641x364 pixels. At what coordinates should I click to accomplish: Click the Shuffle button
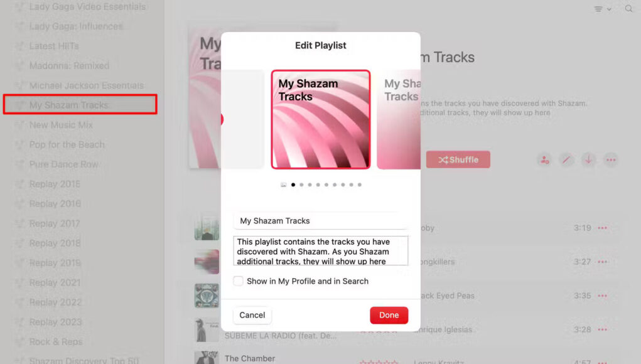[x=458, y=160]
